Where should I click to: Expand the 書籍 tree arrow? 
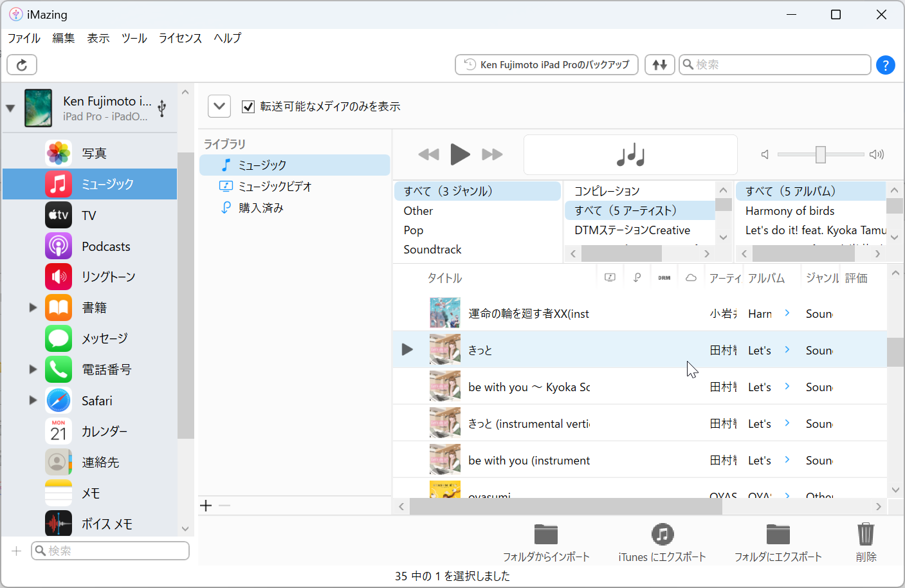(x=33, y=308)
